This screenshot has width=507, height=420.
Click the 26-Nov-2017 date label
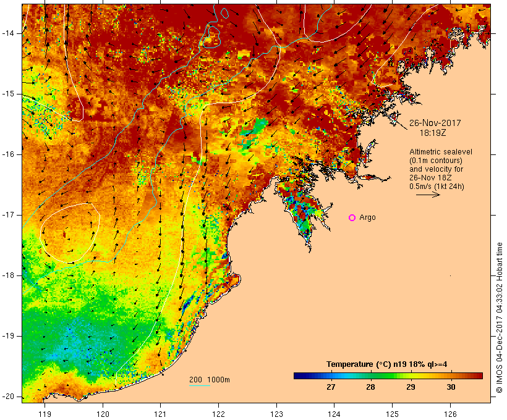435,123
